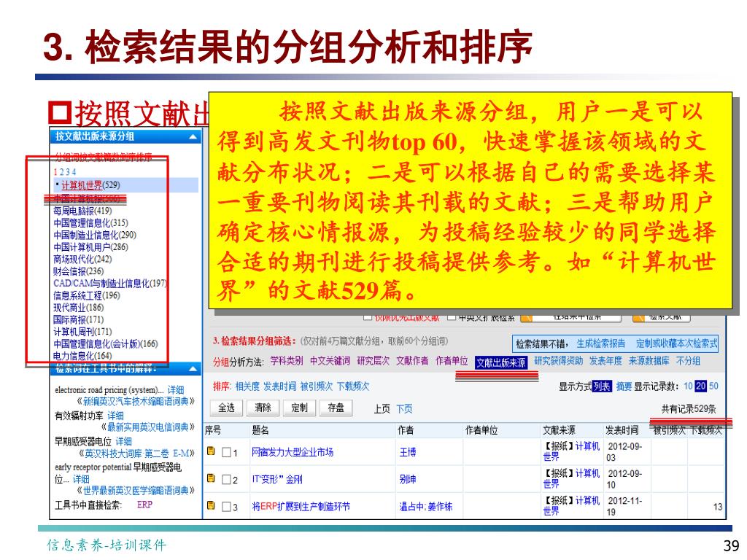
Task: Filter by source 商场现代化(242)
Action: pos(82,259)
